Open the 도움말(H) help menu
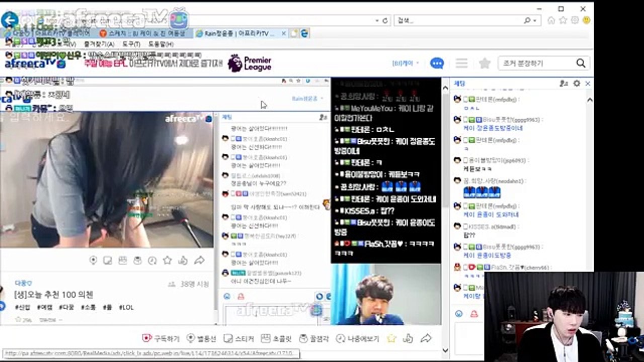 click(160, 44)
